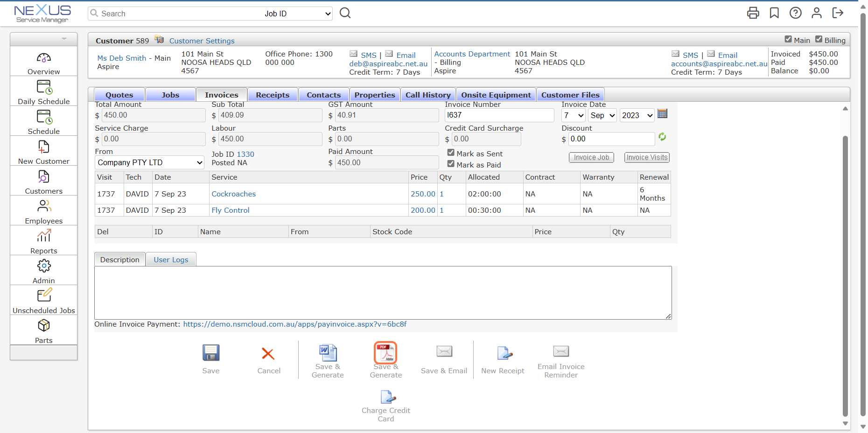Uncheck the Mark as Sent checkbox

click(451, 152)
